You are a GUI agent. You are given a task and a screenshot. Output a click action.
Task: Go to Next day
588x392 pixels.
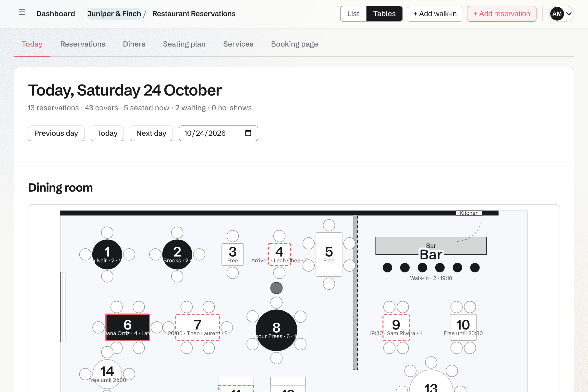[x=151, y=133]
